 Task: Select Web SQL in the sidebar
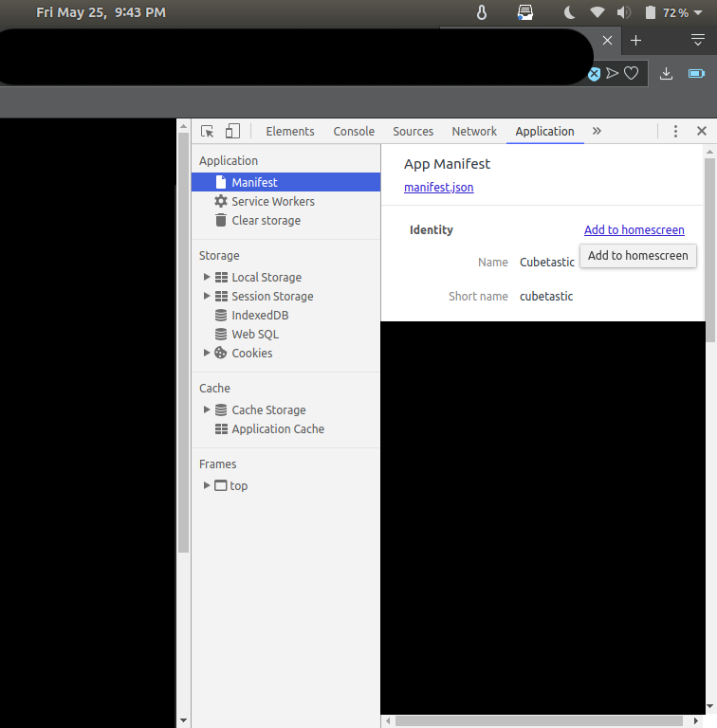pyautogui.click(x=255, y=335)
